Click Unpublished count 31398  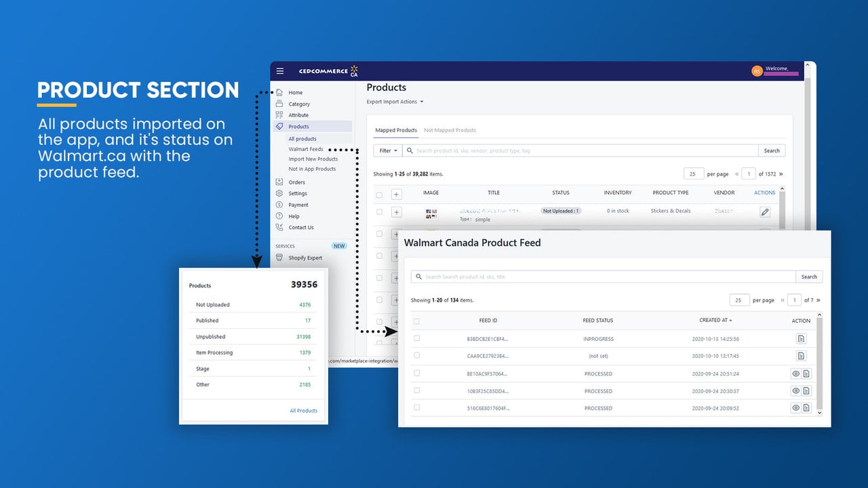click(303, 337)
